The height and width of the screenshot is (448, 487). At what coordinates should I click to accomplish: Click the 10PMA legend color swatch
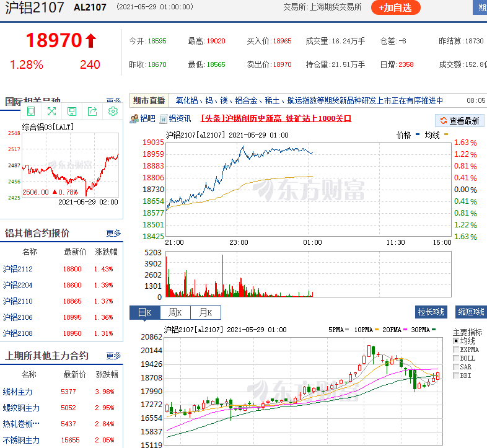(x=377, y=330)
